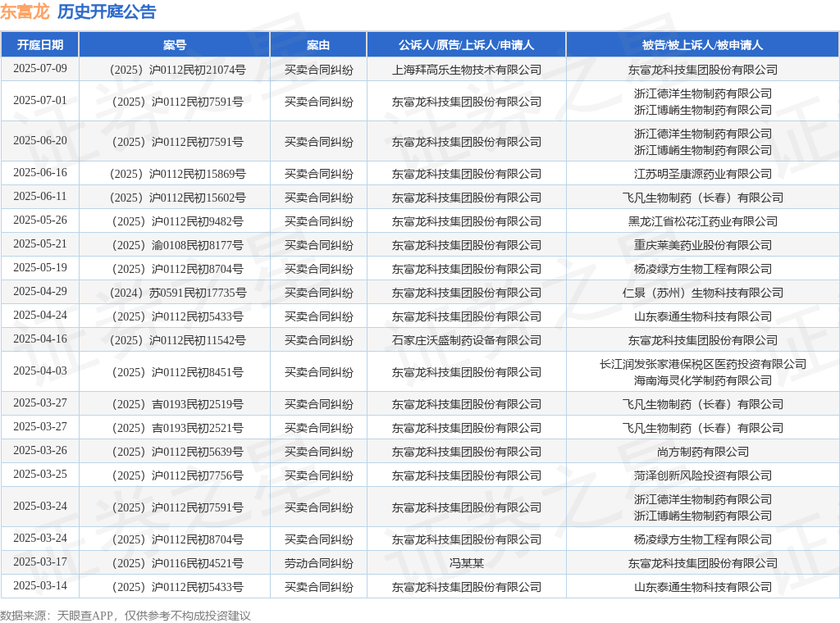
Task: Click defendant 菏泽创新风险投资有限公司
Action: tap(703, 475)
